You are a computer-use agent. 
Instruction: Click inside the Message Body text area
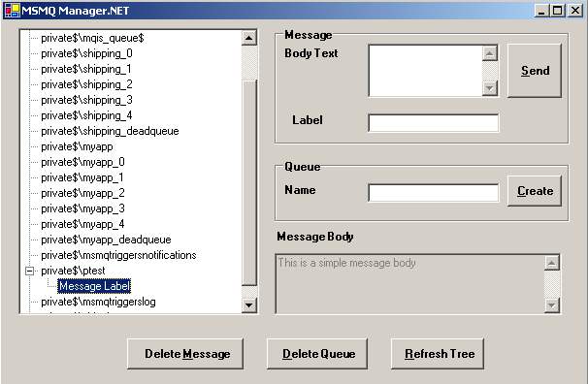click(409, 284)
